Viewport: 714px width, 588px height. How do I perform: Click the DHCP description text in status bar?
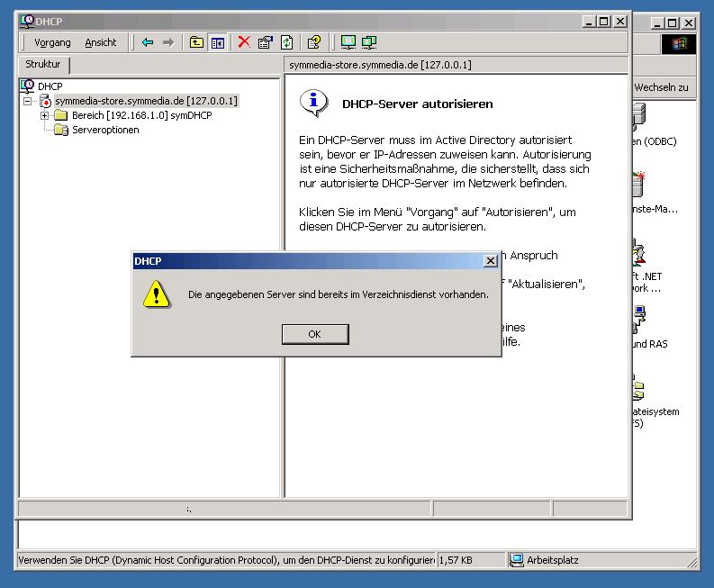[x=226, y=560]
